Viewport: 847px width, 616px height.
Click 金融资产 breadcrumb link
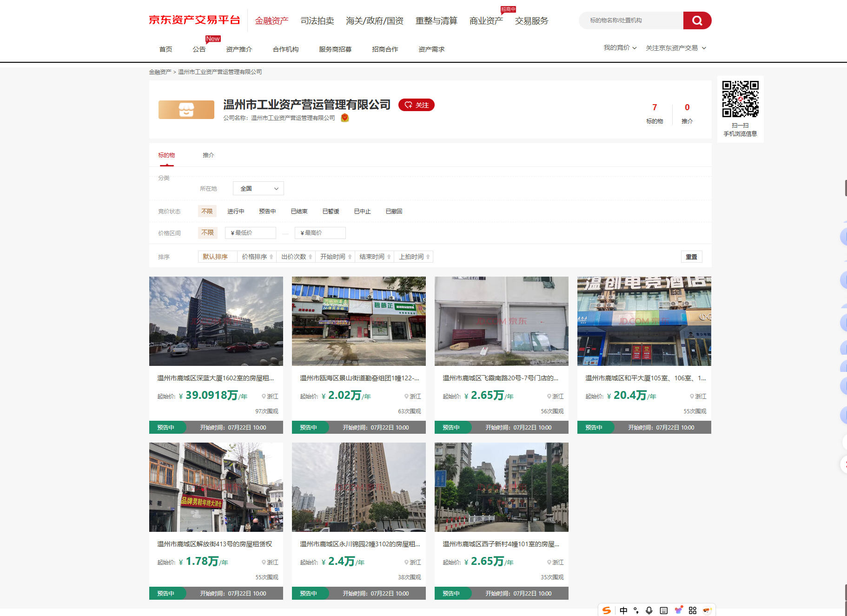[160, 72]
